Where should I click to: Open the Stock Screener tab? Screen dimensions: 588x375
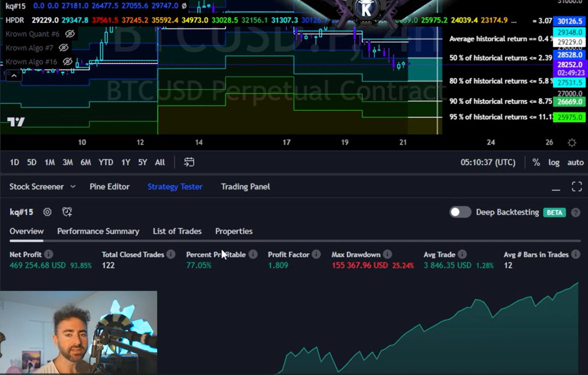tap(37, 187)
